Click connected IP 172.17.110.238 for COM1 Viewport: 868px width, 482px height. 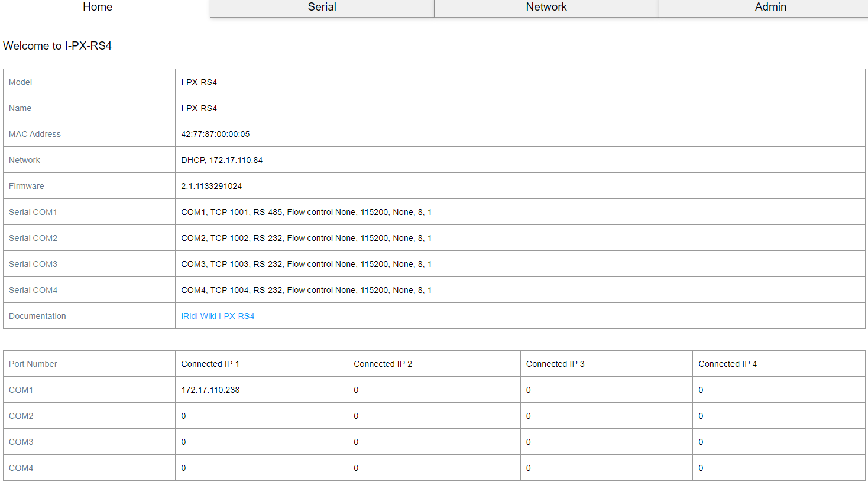click(210, 390)
